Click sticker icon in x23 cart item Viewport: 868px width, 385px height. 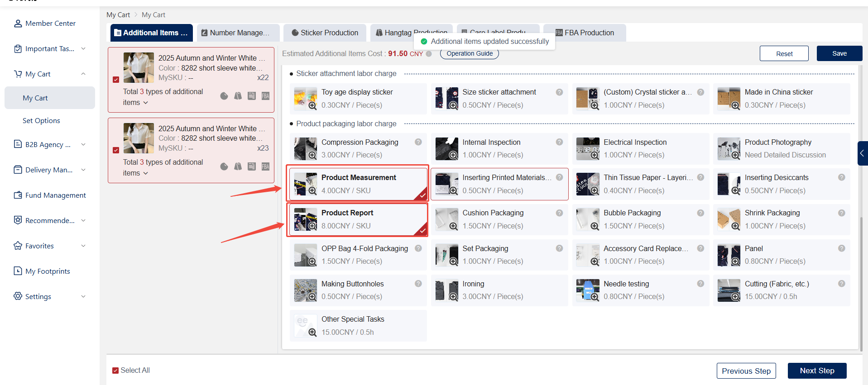point(224,166)
